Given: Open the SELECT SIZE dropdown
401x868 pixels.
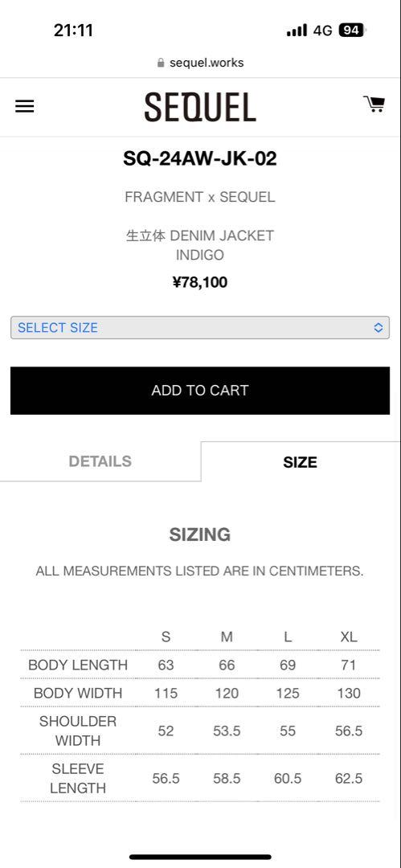Looking at the screenshot, I should coord(200,328).
